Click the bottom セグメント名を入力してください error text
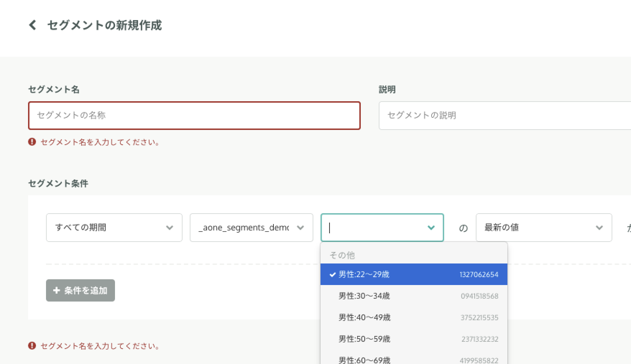This screenshot has width=631, height=364. [x=100, y=346]
